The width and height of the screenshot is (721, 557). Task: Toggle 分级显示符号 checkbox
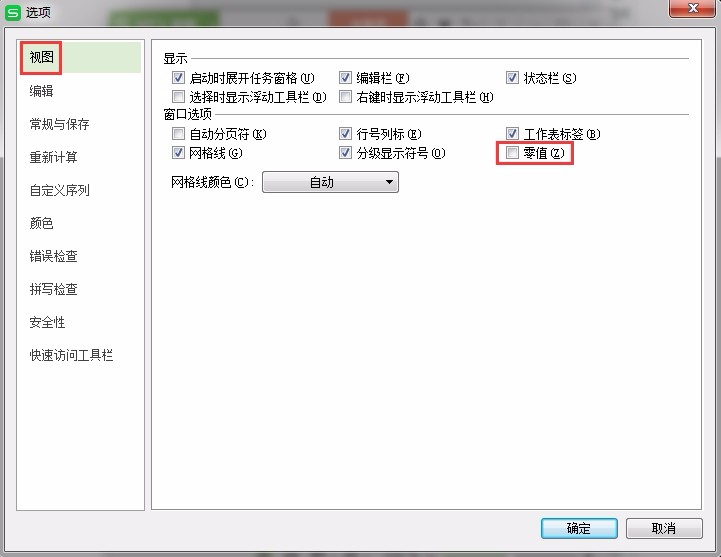[345, 153]
